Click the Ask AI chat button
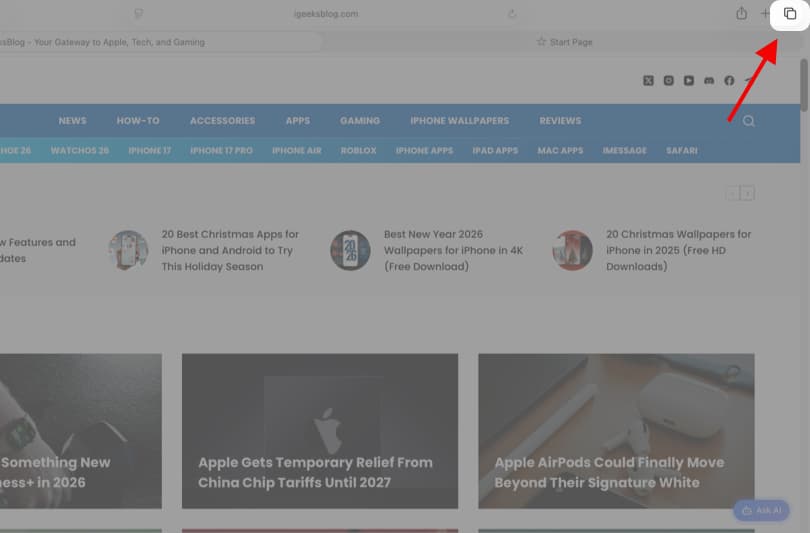 click(x=761, y=510)
